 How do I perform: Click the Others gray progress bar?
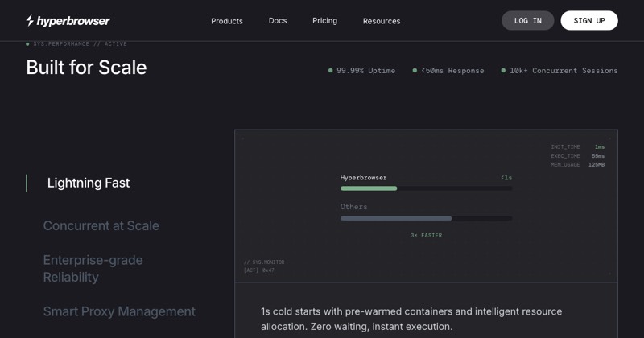(426, 218)
